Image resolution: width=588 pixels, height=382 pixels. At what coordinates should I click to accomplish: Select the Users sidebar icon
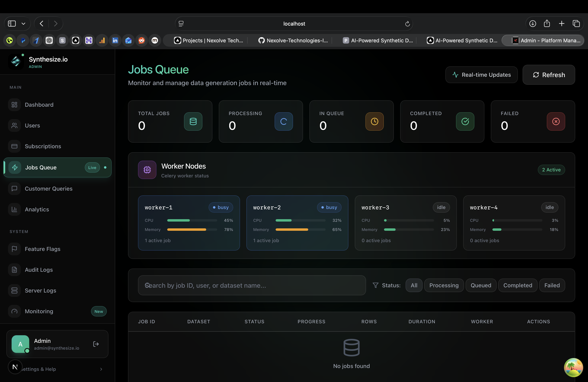coord(14,125)
